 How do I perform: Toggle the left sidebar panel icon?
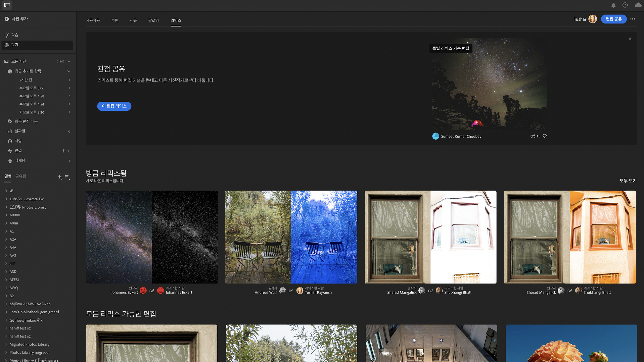[7, 5]
